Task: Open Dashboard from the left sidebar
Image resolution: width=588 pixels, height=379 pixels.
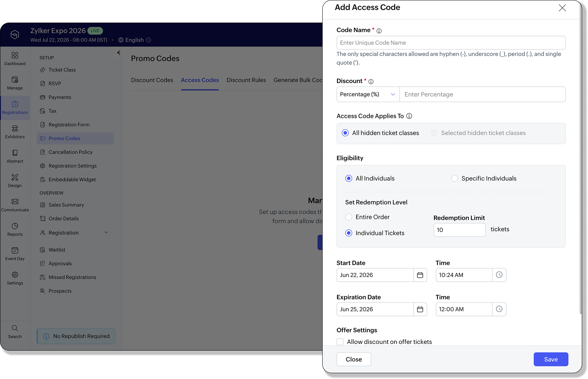Action: pos(15,59)
